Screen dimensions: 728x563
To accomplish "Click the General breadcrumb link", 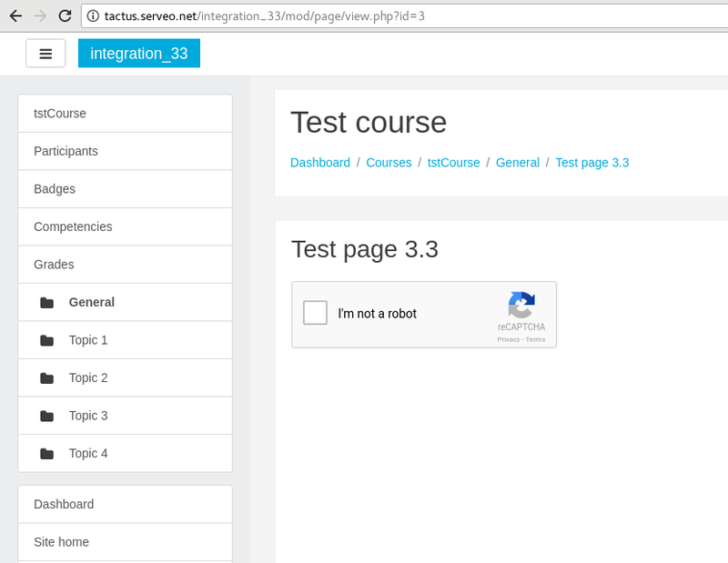I will 518,163.
